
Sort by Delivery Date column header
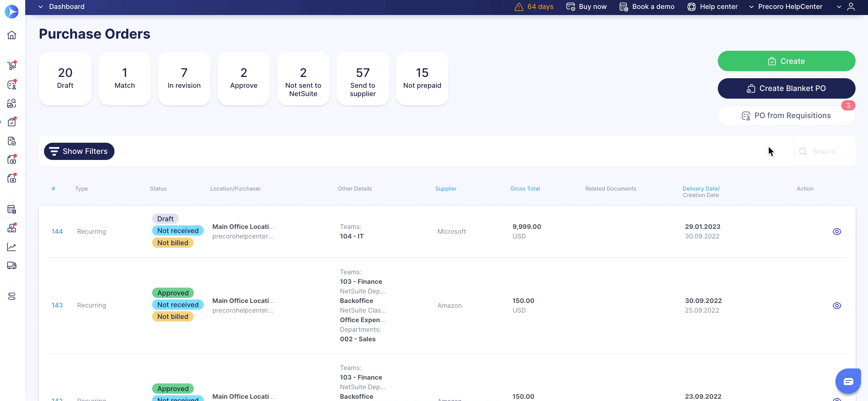point(701,189)
